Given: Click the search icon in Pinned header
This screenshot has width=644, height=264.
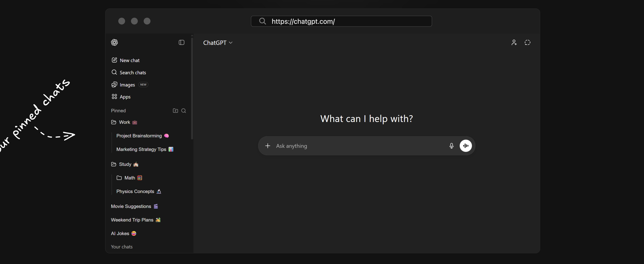Looking at the screenshot, I should [184, 111].
